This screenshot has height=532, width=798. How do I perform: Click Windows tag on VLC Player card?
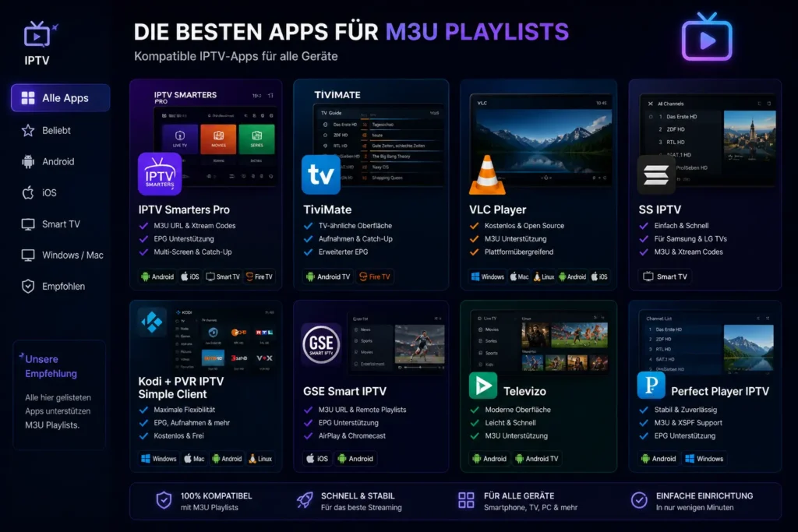487,277
